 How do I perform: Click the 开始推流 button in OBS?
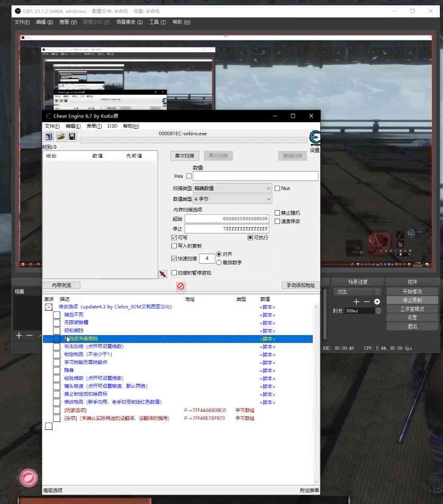pyautogui.click(x=412, y=292)
